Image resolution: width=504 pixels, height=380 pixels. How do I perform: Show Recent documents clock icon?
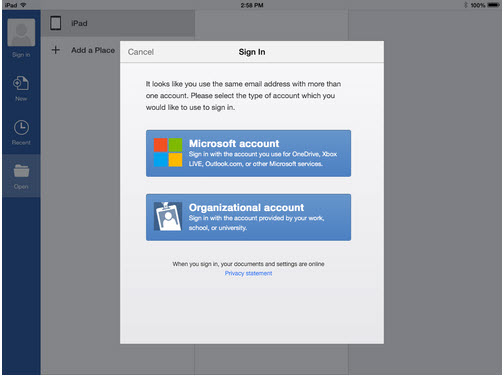click(x=21, y=127)
